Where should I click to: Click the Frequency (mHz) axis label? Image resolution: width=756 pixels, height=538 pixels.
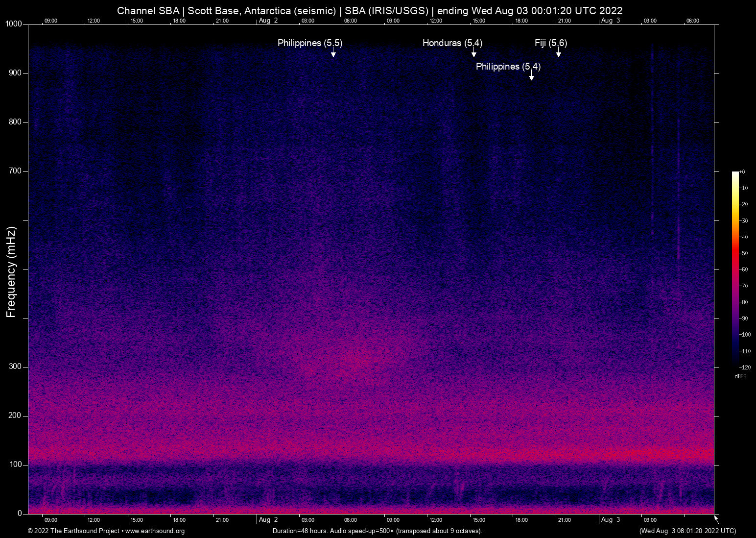(x=11, y=272)
